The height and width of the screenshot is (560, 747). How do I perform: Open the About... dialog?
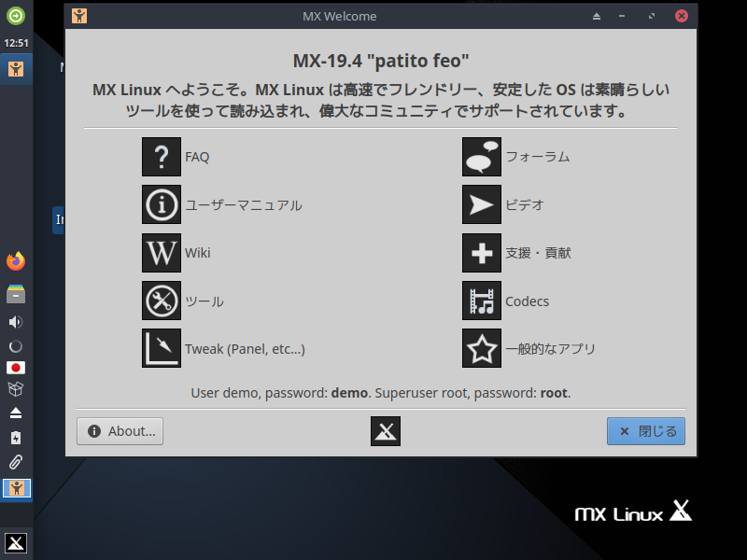(x=120, y=431)
